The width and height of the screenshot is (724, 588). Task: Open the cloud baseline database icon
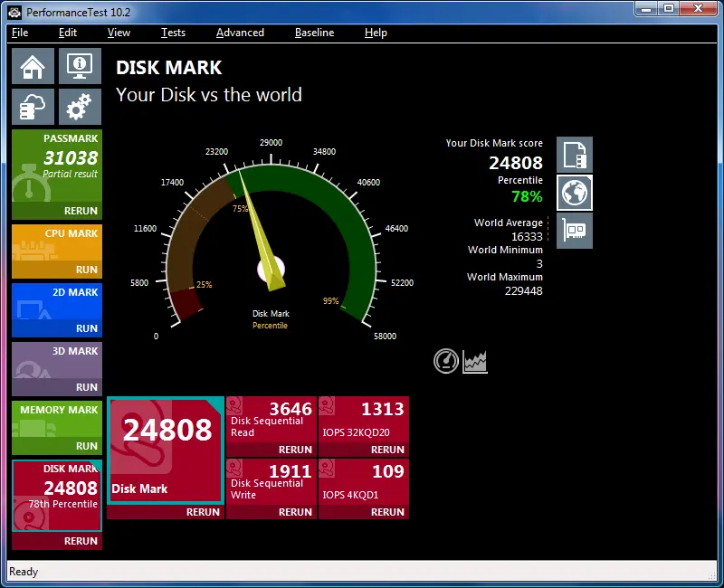pos(33,107)
